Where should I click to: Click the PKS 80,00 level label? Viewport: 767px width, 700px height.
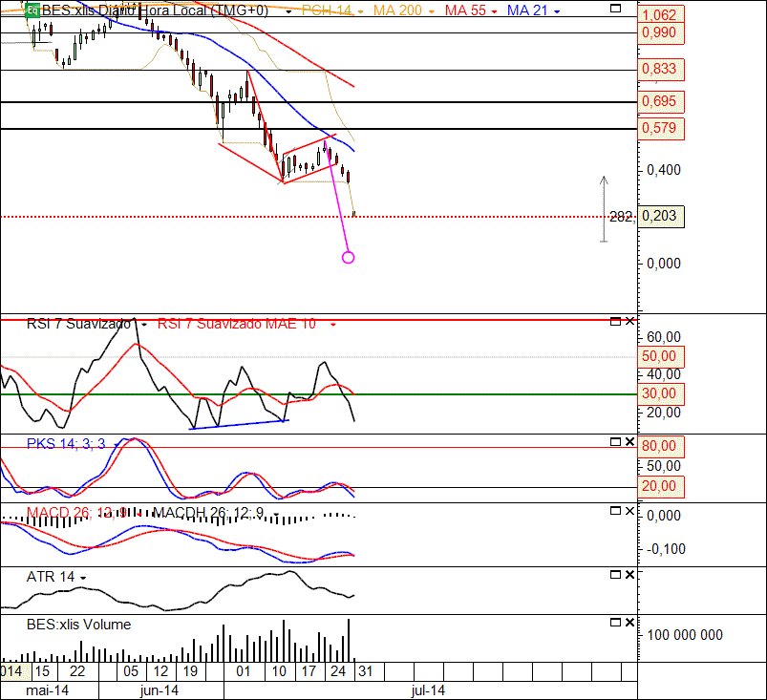click(x=660, y=446)
